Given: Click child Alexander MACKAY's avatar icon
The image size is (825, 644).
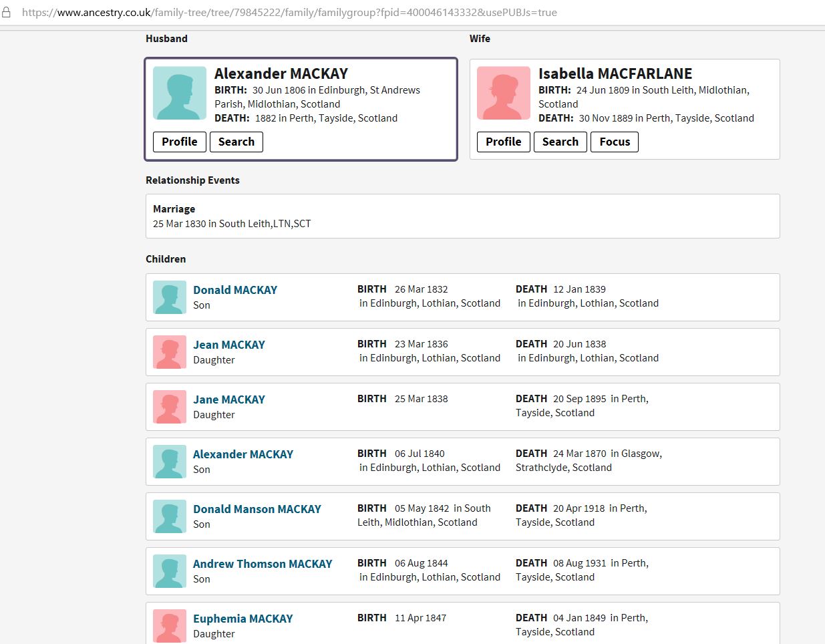Looking at the screenshot, I should coord(170,462).
